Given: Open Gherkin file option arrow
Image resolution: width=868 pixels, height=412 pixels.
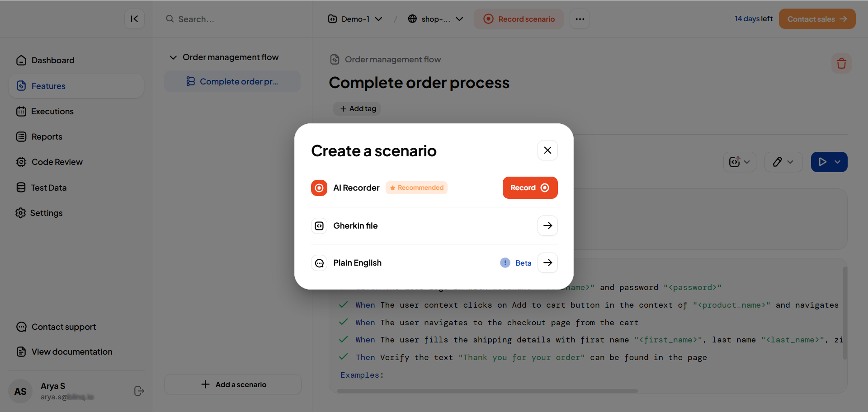Looking at the screenshot, I should pyautogui.click(x=547, y=225).
